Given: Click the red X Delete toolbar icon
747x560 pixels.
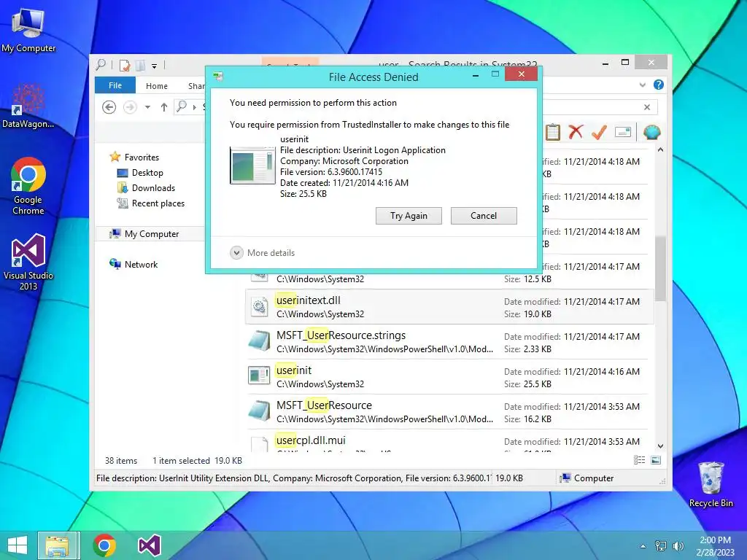Looking at the screenshot, I should tap(576, 131).
